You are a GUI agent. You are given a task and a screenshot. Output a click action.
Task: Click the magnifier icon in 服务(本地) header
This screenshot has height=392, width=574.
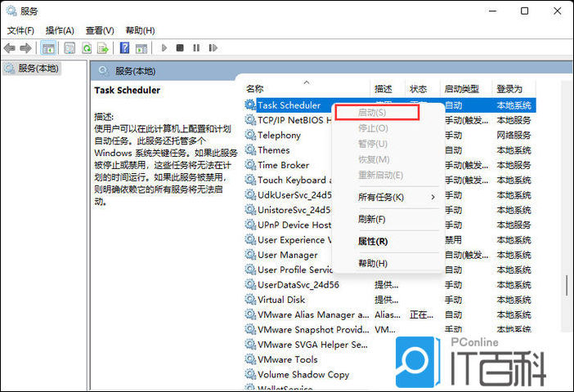click(x=104, y=71)
